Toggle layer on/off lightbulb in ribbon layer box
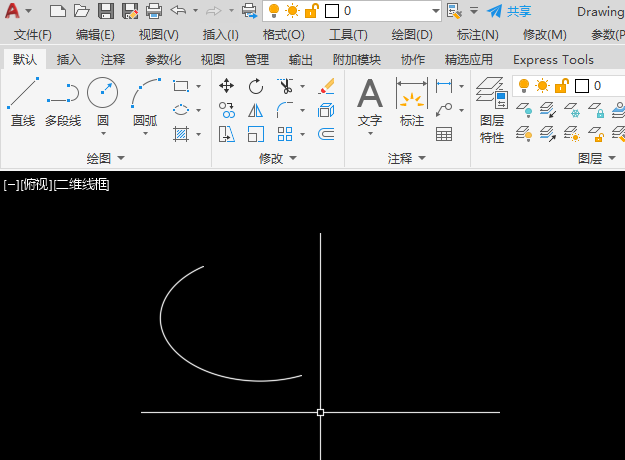This screenshot has width=625, height=460. click(524, 86)
